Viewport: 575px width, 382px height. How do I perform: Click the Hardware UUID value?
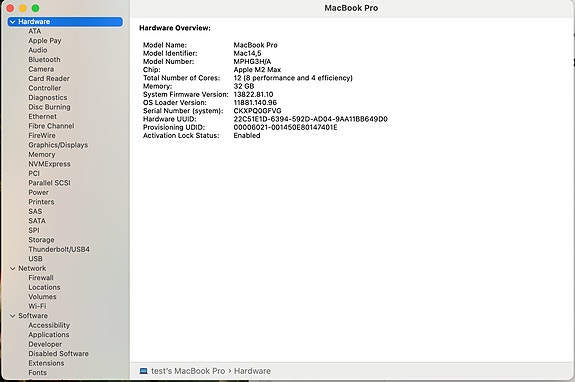pyautogui.click(x=311, y=119)
